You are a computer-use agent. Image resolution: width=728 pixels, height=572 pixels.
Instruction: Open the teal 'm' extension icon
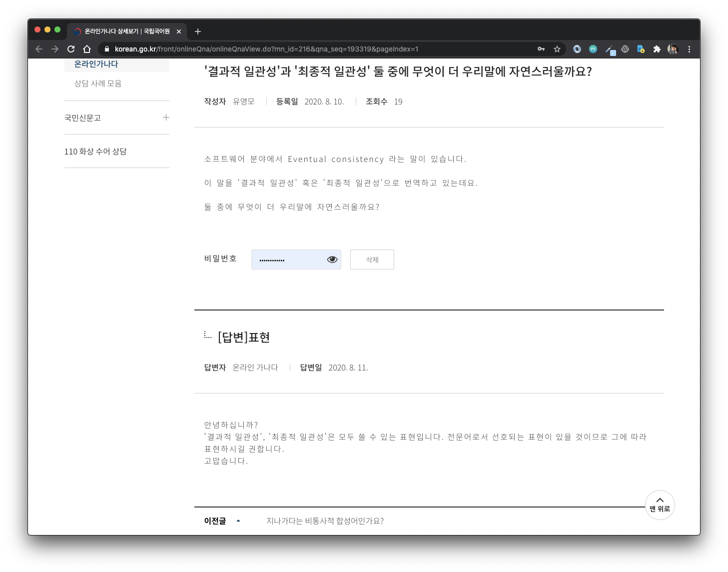click(593, 49)
